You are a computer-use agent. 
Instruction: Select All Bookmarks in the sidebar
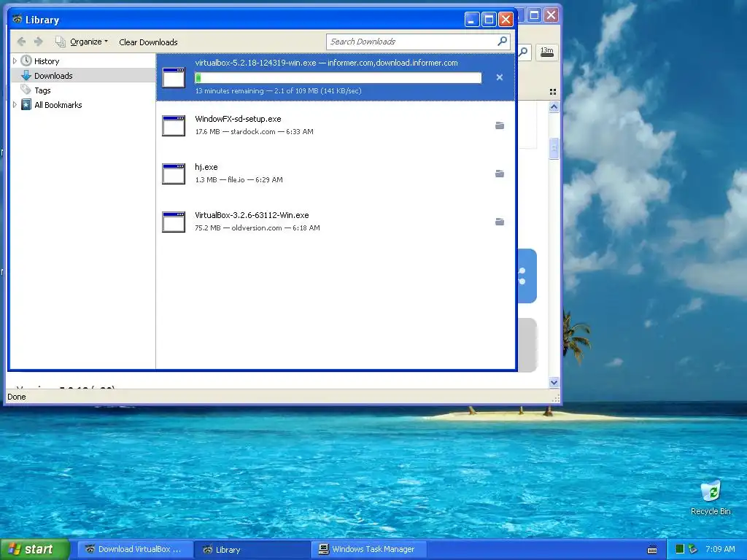click(x=58, y=105)
